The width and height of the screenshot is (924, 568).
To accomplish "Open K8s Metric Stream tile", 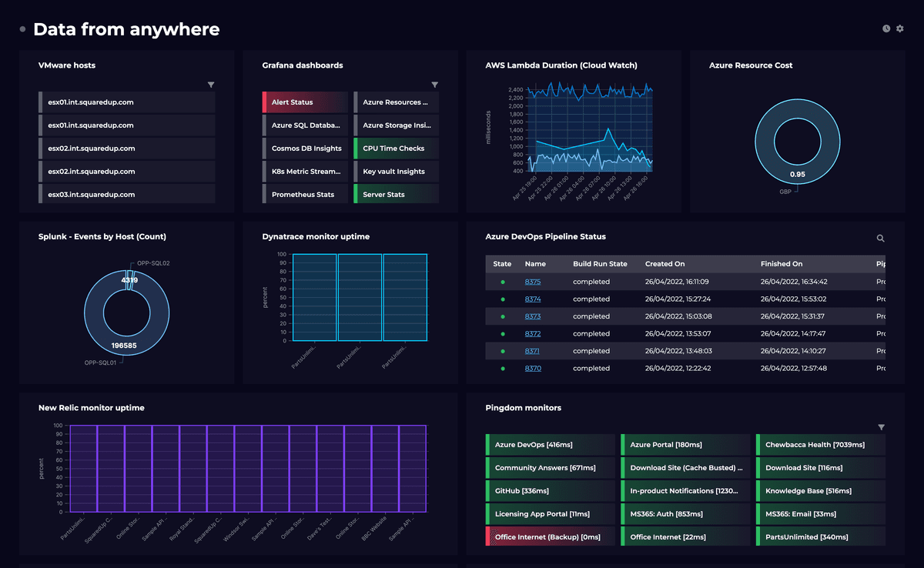I will click(305, 171).
